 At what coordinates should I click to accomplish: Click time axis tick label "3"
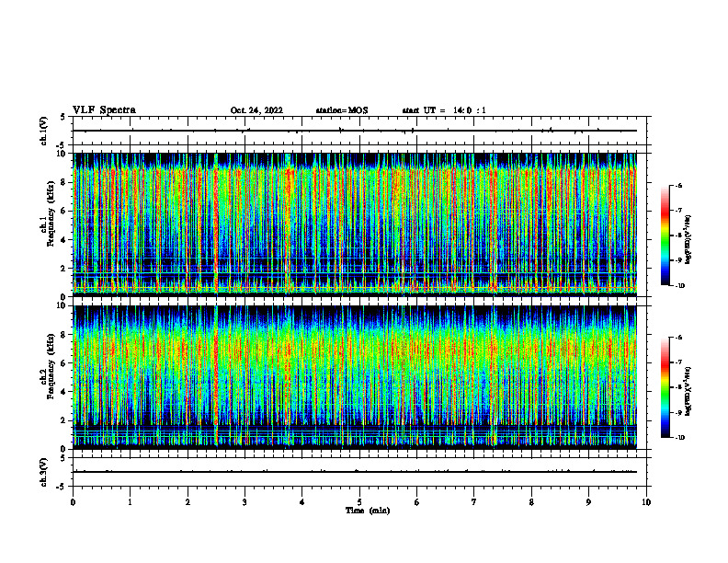click(245, 502)
